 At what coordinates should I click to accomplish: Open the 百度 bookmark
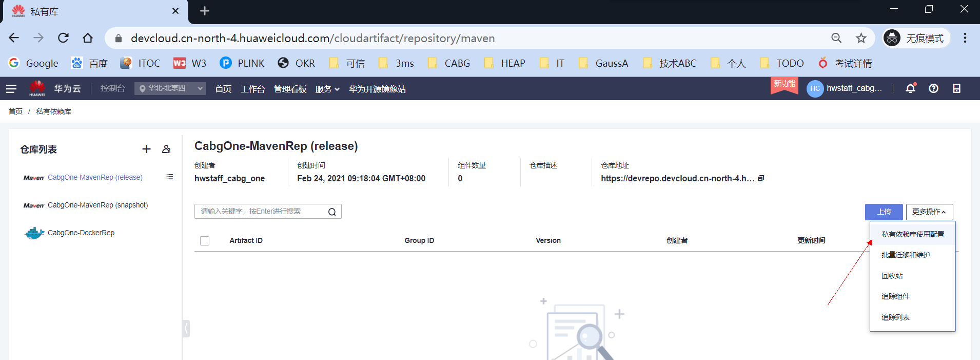[90, 63]
